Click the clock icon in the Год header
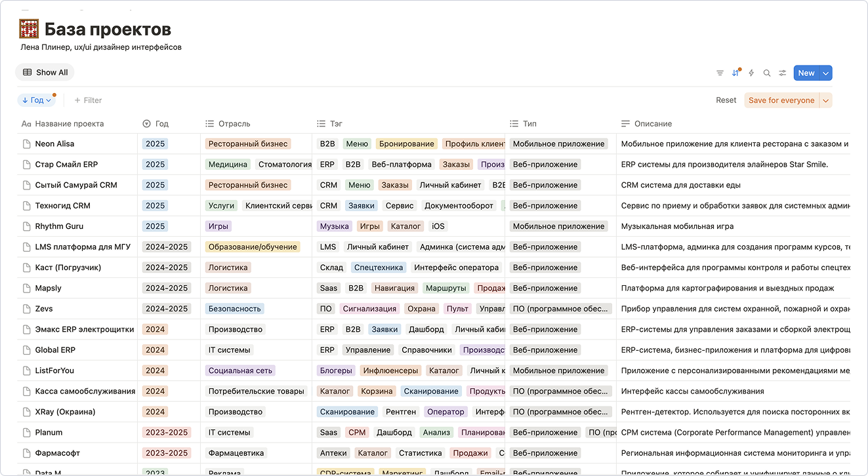The width and height of the screenshot is (868, 476). point(146,123)
